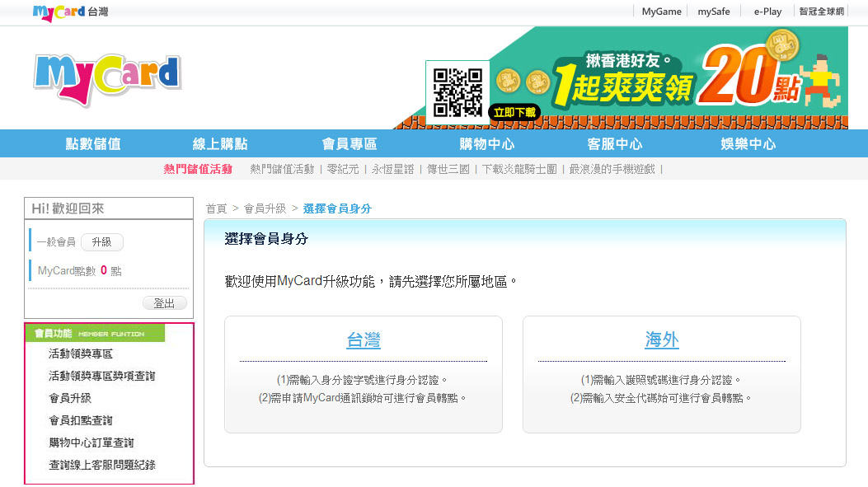Open 活動領獎專區 in member functions
Screen dimensions: 868x487
pos(81,354)
